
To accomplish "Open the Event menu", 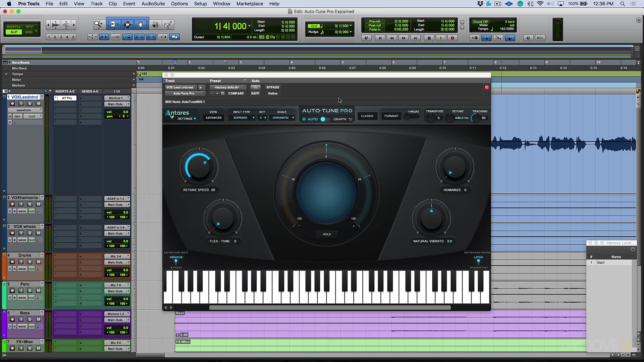I will tap(129, 4).
